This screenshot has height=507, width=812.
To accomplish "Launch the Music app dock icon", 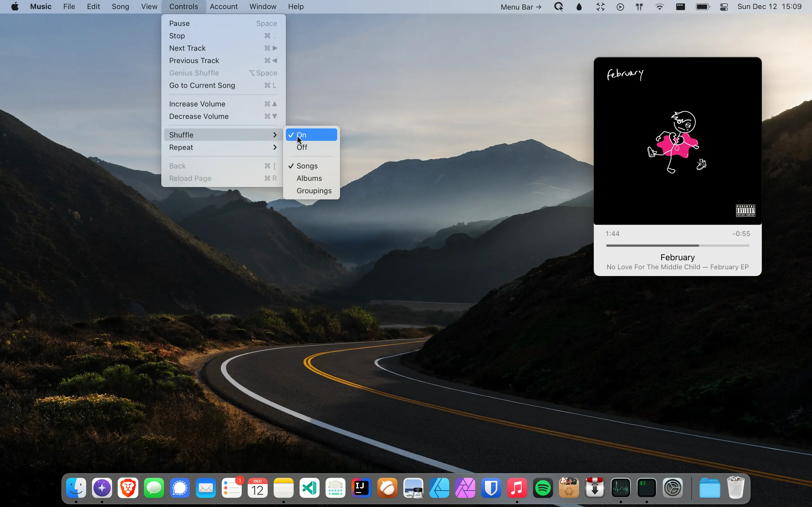I will coord(517,488).
